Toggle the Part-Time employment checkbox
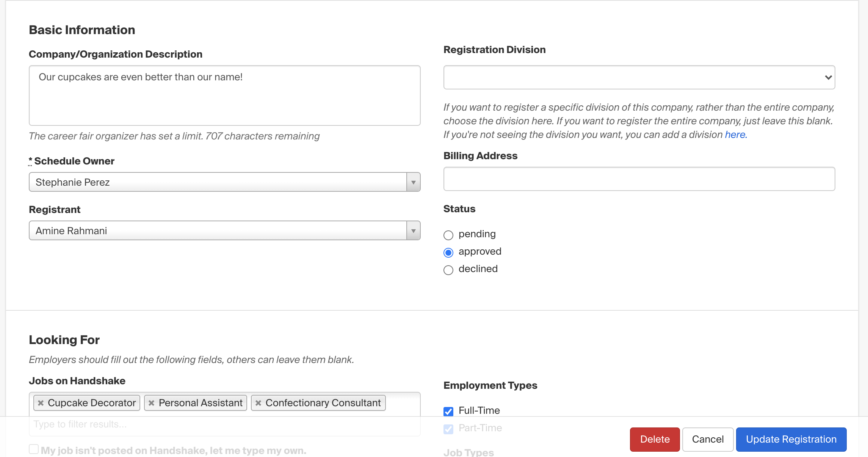Viewport: 868px width, 457px height. tap(448, 429)
